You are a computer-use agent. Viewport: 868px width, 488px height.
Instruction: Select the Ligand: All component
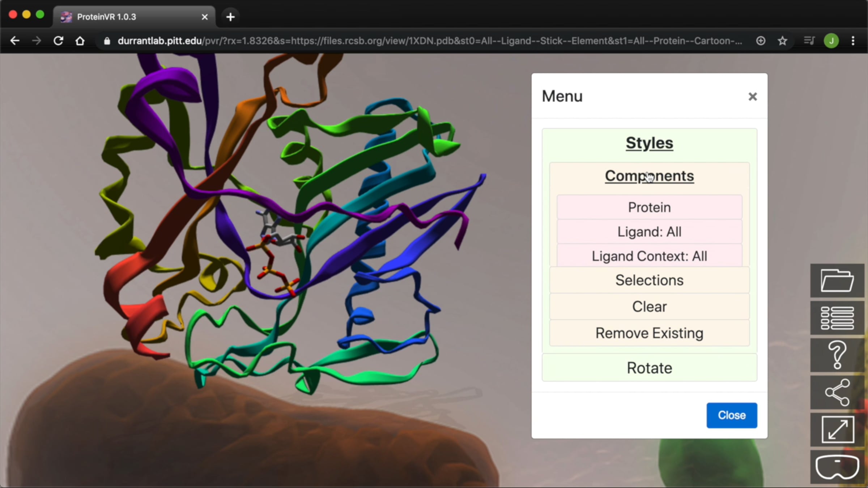tap(650, 232)
